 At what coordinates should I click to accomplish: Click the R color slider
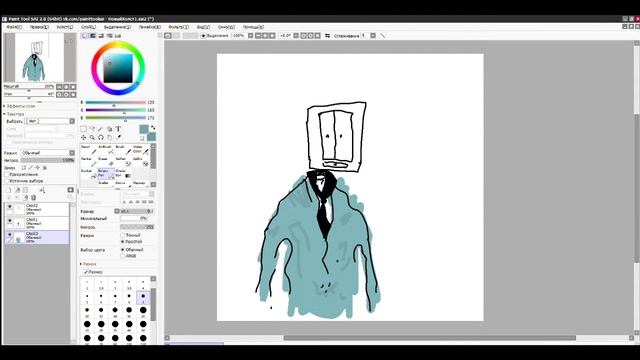(116, 102)
